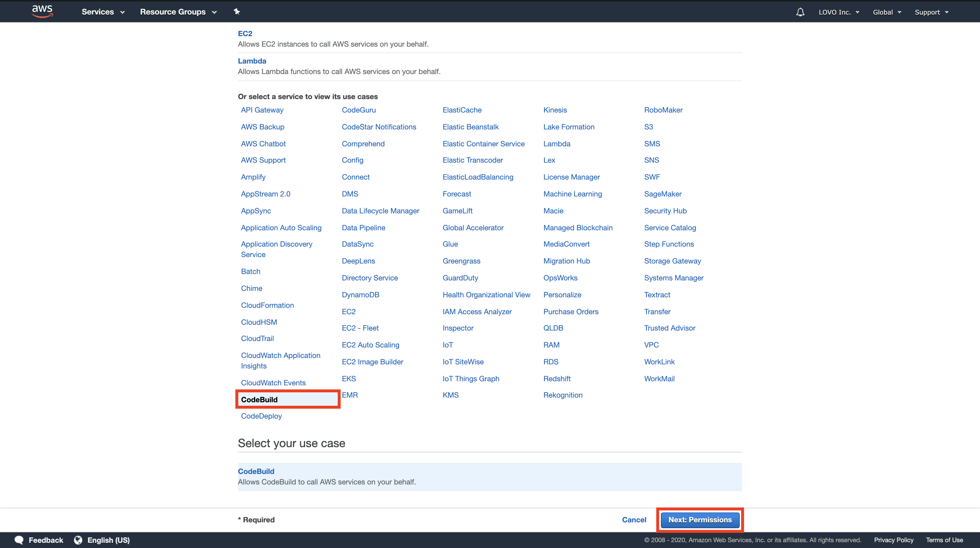Select the DynamoDB service
980x548 pixels.
pos(360,295)
